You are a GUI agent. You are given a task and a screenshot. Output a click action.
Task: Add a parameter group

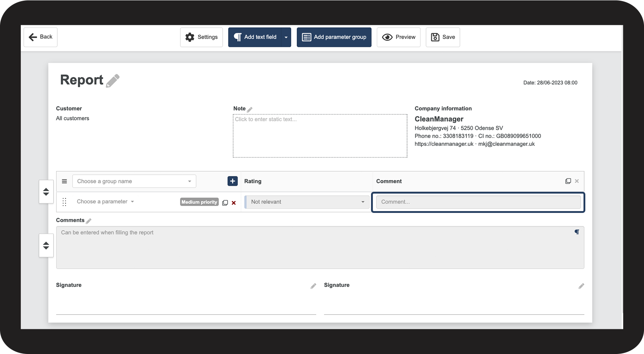pyautogui.click(x=334, y=37)
